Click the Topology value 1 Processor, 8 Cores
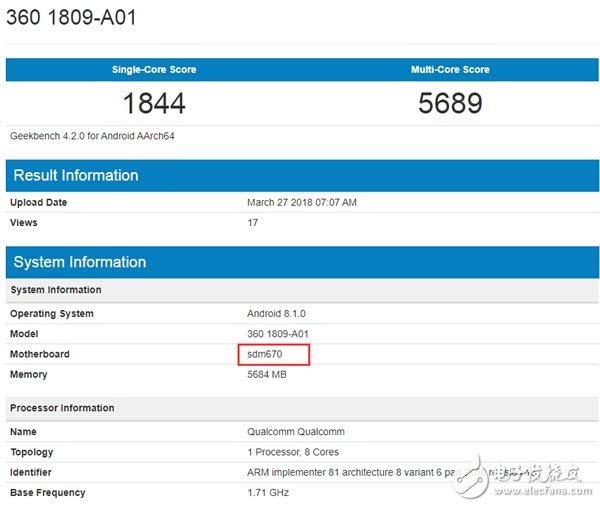 point(294,452)
